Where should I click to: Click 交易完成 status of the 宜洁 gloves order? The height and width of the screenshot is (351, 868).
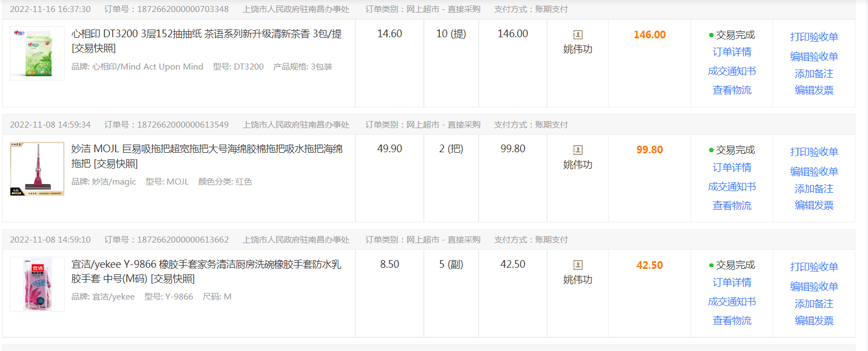point(732,265)
